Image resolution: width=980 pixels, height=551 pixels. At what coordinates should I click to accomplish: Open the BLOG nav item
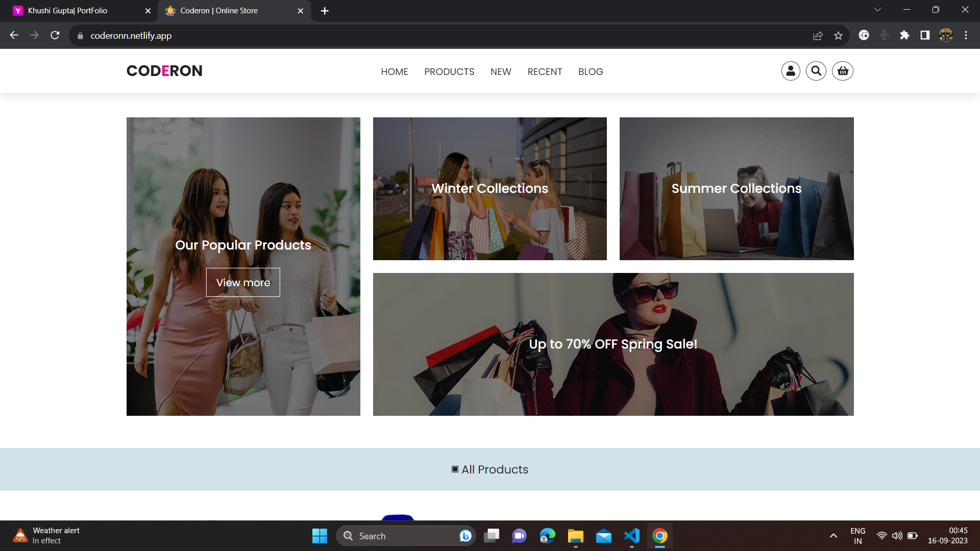(591, 72)
